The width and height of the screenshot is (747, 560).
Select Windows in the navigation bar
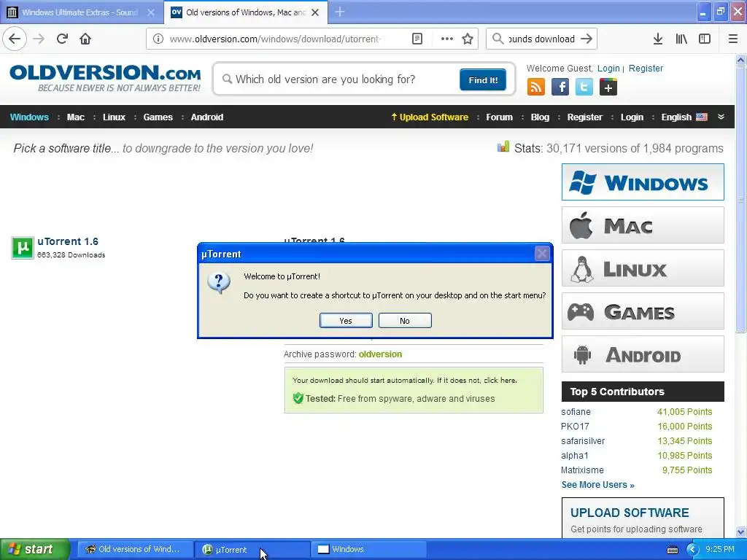[x=29, y=117]
